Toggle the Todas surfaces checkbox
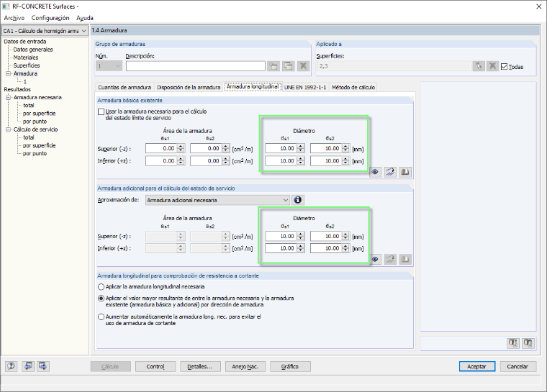Screen dimensions: 547x392 [504, 67]
